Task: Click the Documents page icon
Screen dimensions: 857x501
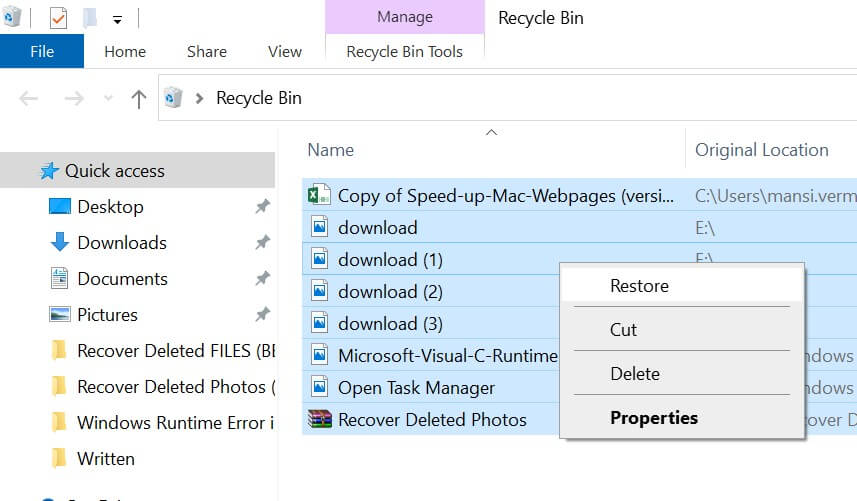Action: pyautogui.click(x=59, y=278)
